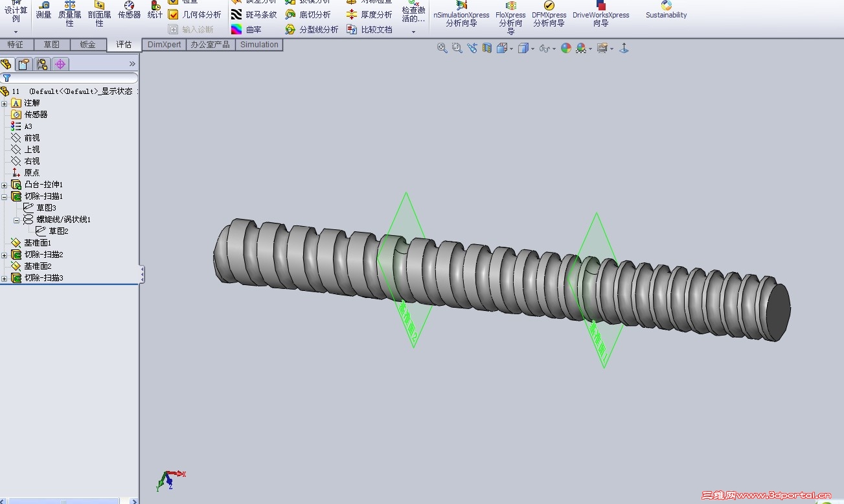Show 曲率 curvature coloring
The height and width of the screenshot is (504, 844).
tap(246, 30)
